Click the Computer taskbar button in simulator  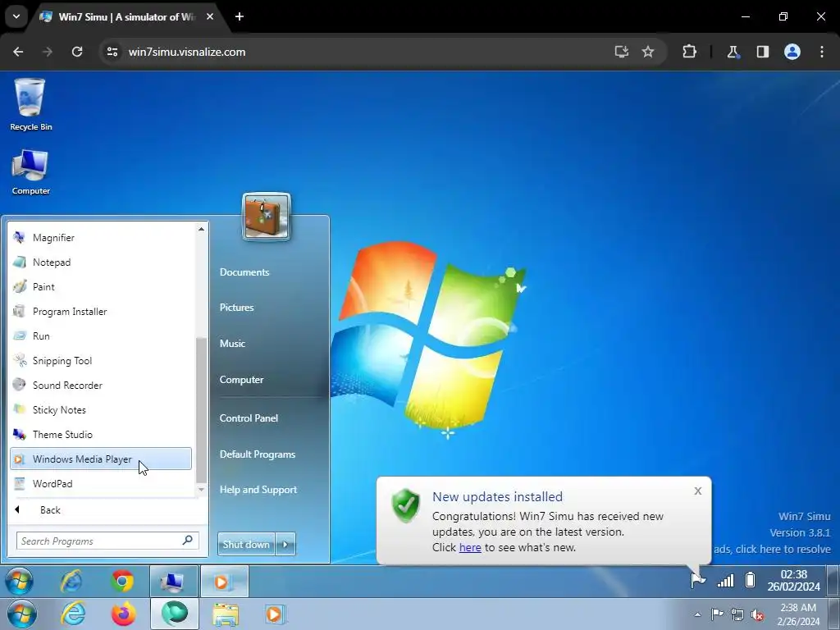173,582
